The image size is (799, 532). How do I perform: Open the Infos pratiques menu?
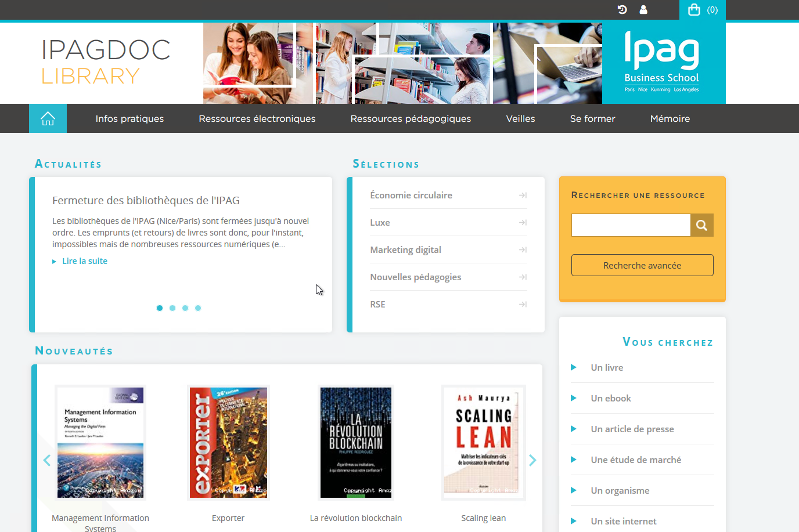coord(129,118)
